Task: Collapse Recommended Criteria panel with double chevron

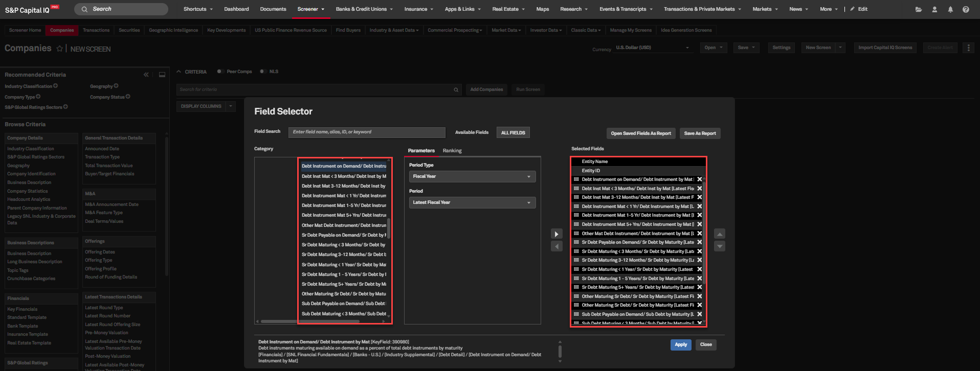Action: click(x=146, y=75)
